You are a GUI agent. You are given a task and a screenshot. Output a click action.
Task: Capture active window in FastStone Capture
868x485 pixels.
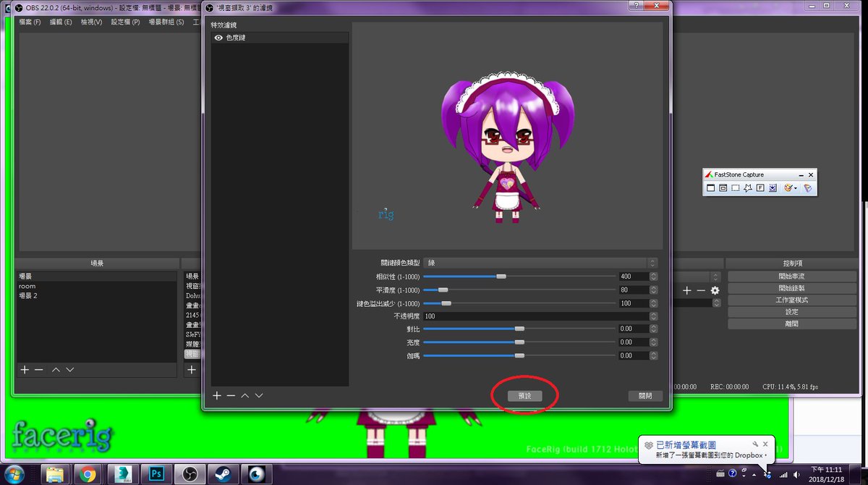[x=710, y=188]
